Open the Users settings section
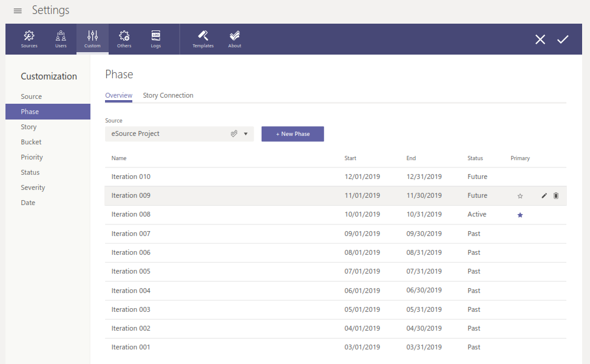 click(x=61, y=39)
